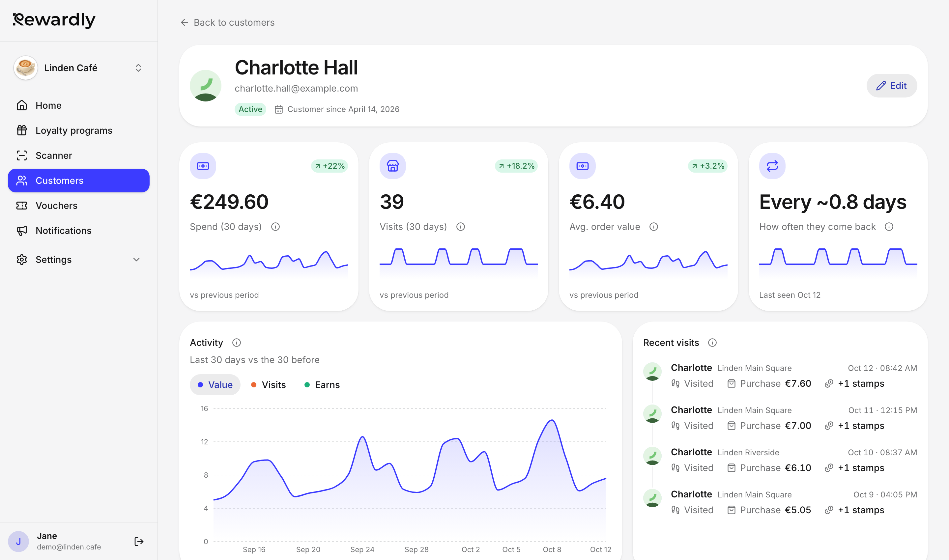Click the Oct 11 12:15 PM visit entry
The height and width of the screenshot is (560, 949).
coord(780,418)
